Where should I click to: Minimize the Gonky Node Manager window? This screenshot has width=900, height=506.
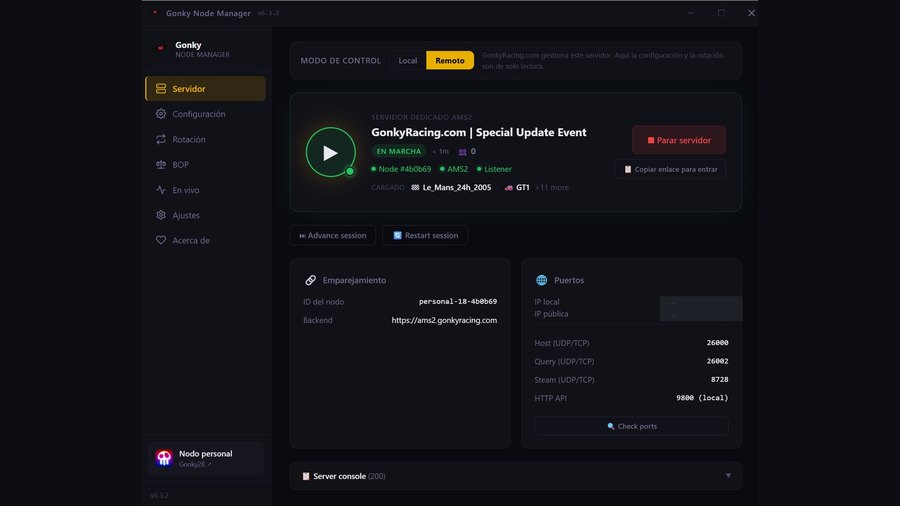tap(692, 13)
